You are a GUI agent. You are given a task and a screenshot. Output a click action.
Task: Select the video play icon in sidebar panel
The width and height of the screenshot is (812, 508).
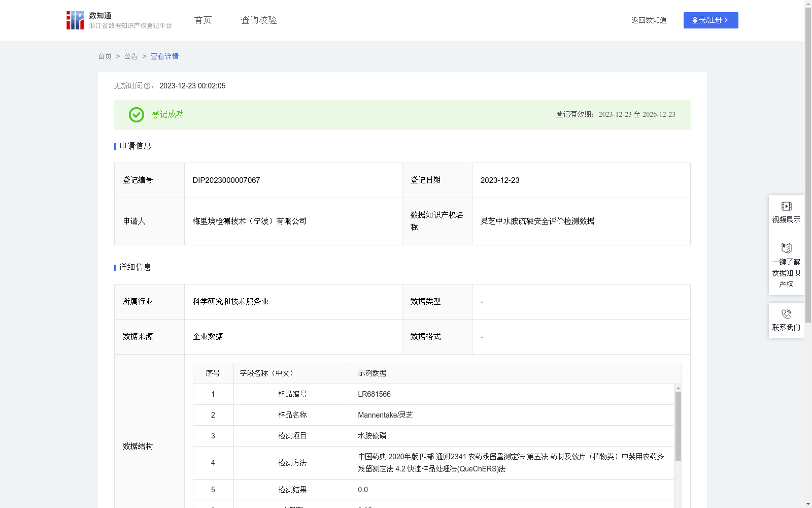786,206
